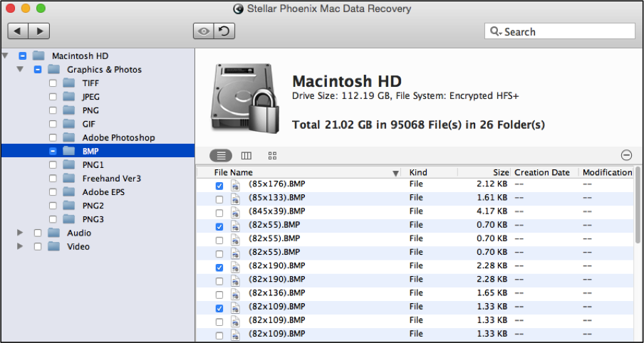This screenshot has height=343, width=644.
Task: Click the Adobe EPS folder icon
Action: coord(69,192)
